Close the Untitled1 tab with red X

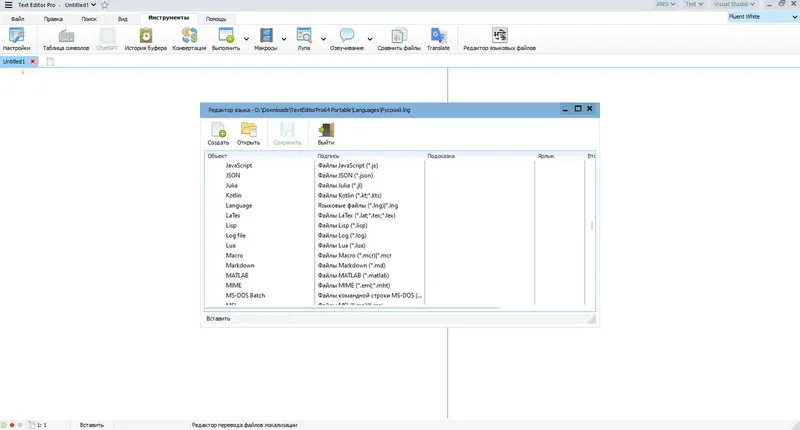coord(33,62)
